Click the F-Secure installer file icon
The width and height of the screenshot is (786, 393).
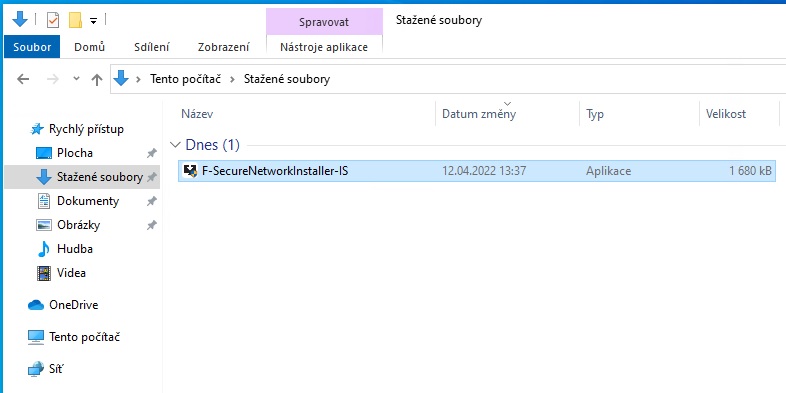(x=190, y=171)
